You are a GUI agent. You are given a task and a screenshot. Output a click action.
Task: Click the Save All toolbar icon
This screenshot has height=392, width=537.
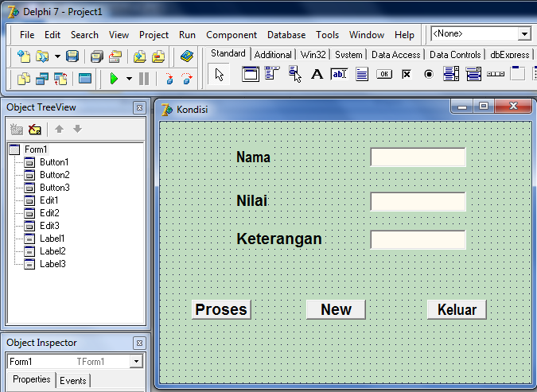click(x=97, y=56)
